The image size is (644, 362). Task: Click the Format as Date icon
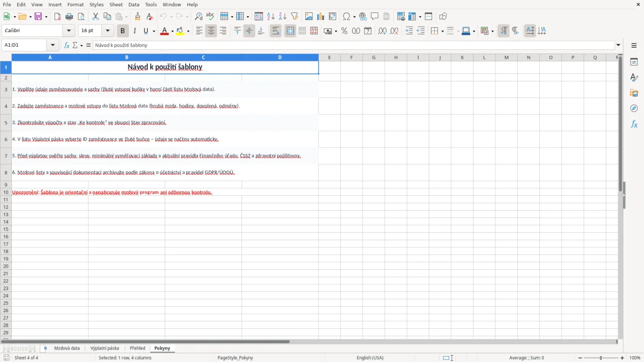click(368, 31)
